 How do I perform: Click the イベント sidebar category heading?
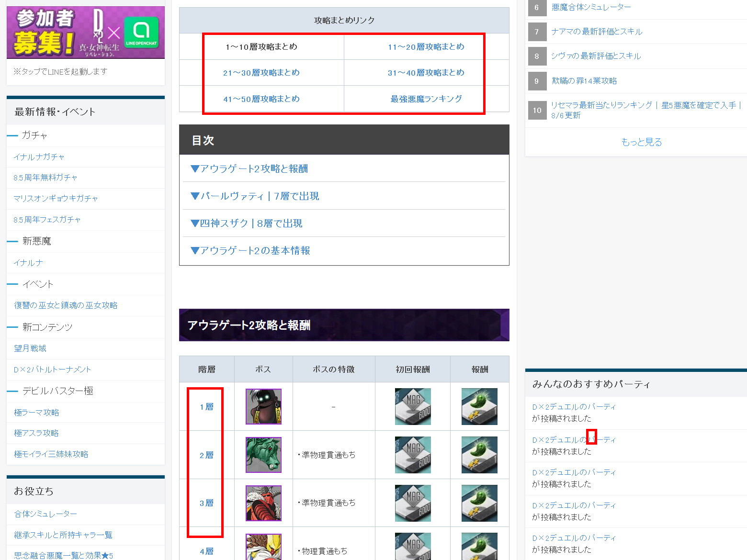pos(38,284)
